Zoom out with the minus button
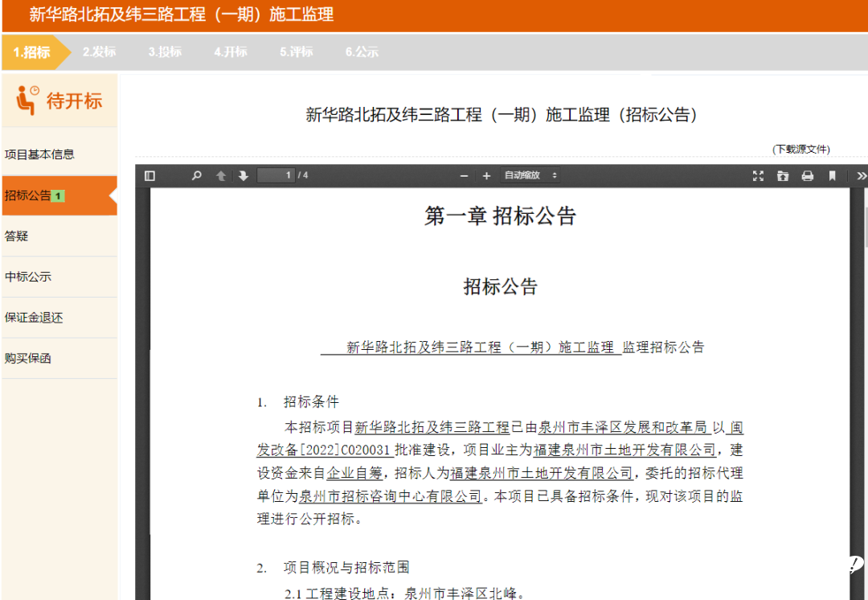 click(x=464, y=175)
